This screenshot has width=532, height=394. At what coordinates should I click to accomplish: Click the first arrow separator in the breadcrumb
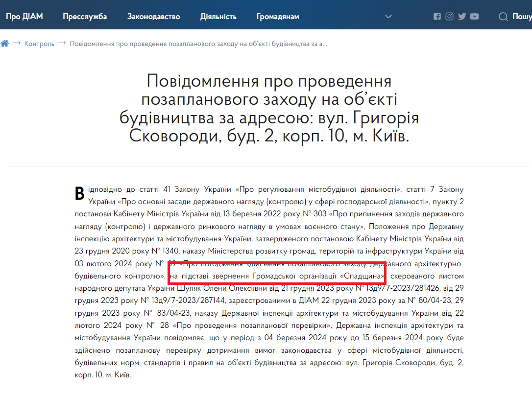pos(17,43)
